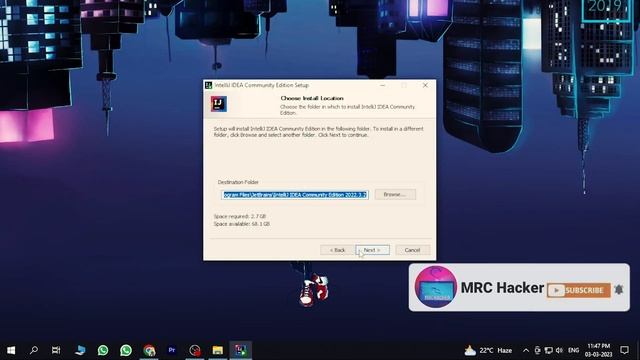
Task: Click the MRC Hacker channel avatar
Action: pos(436,287)
